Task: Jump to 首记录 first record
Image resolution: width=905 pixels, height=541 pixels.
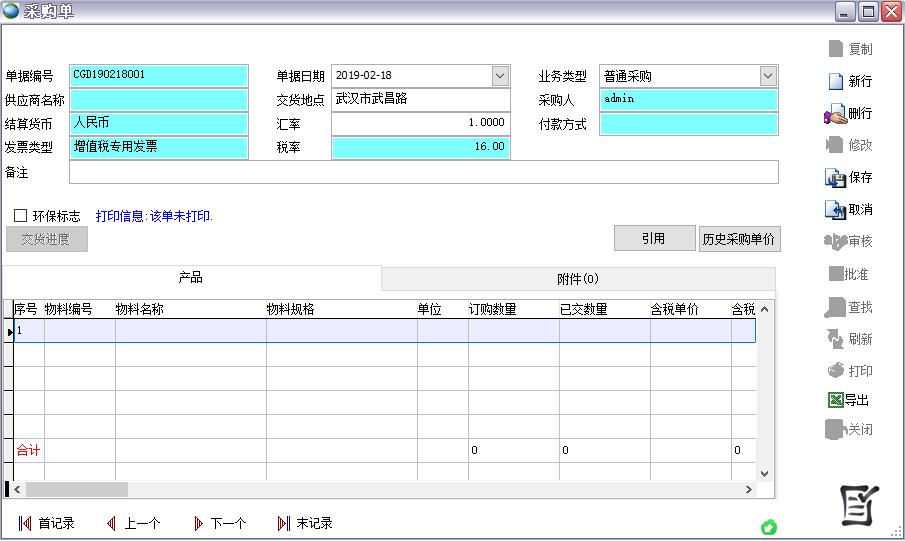Action: pos(25,523)
